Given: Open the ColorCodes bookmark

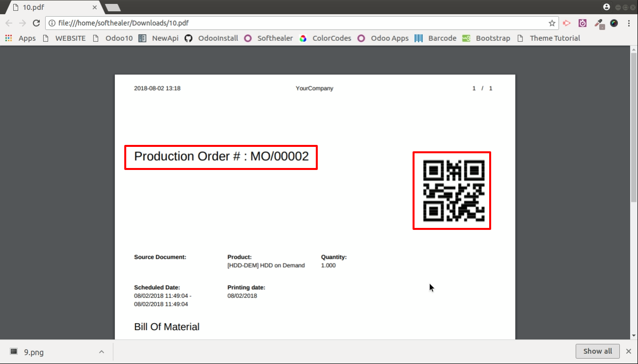Looking at the screenshot, I should tap(326, 38).
